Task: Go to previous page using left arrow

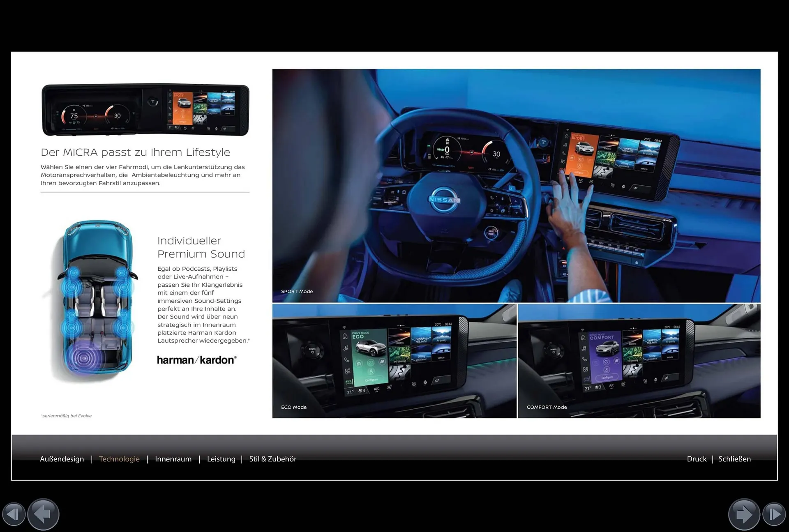Action: tap(44, 514)
